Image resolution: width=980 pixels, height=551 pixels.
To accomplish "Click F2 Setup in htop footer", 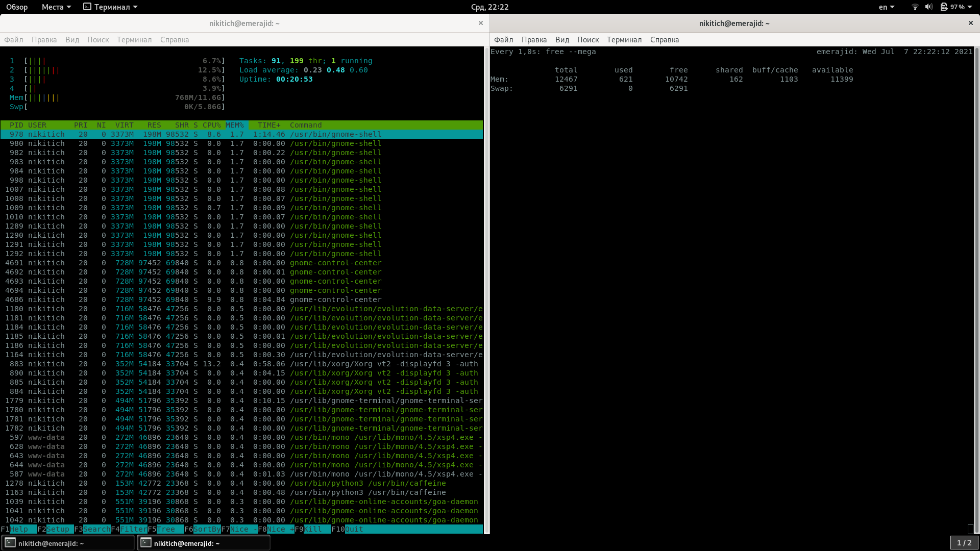I will [56, 529].
